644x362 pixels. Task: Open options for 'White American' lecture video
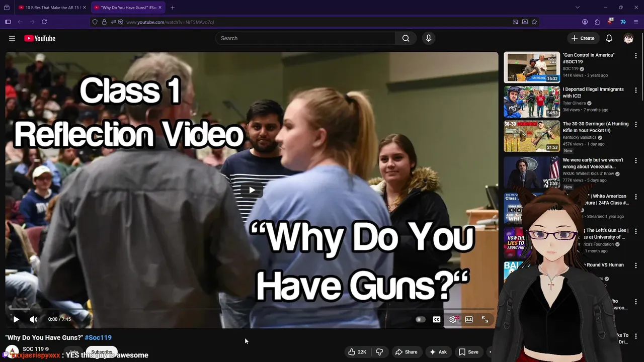[636, 197]
